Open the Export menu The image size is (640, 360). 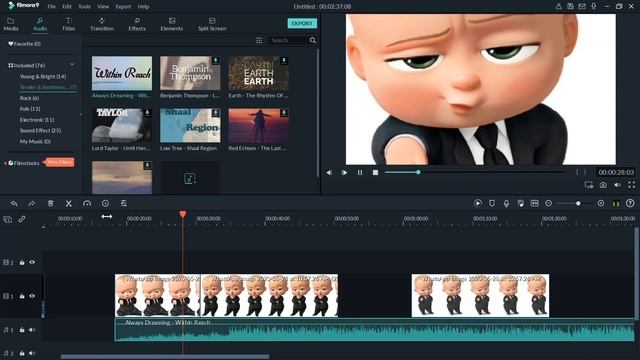(123, 7)
